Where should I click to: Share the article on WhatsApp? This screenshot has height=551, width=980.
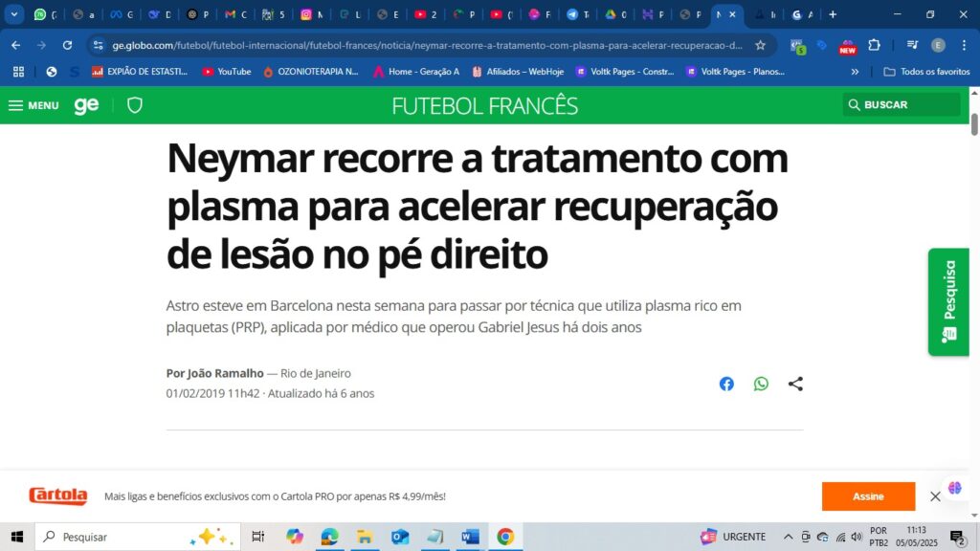point(761,384)
